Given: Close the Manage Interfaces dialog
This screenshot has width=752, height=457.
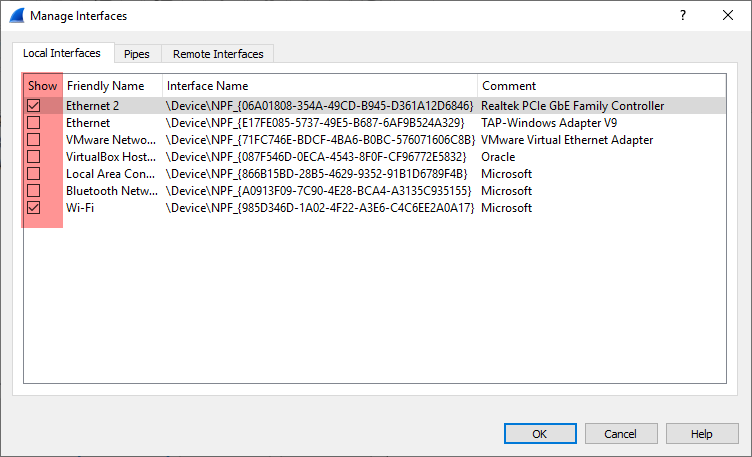Looking at the screenshot, I should [x=728, y=16].
